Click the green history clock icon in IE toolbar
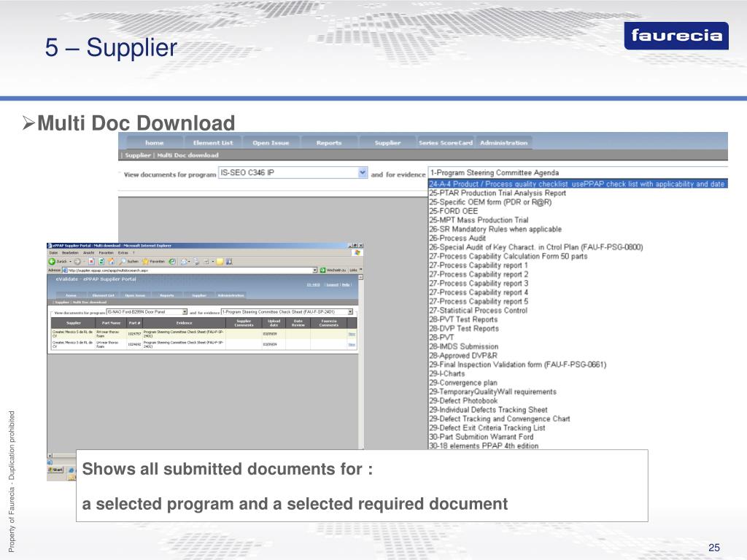 (x=172, y=262)
